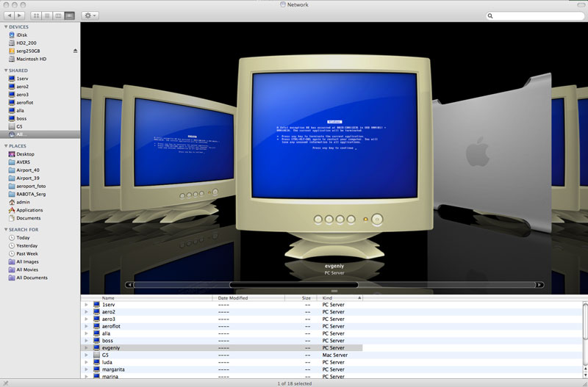Image resolution: width=588 pixels, height=387 pixels.
Task: Switch to Cover Flow view
Action: click(69, 15)
